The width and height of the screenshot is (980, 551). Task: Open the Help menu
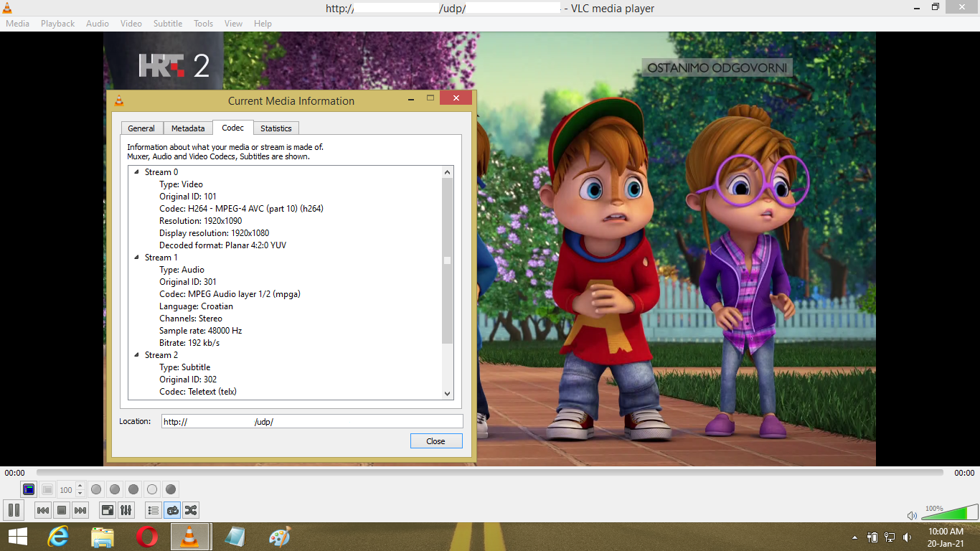point(263,24)
